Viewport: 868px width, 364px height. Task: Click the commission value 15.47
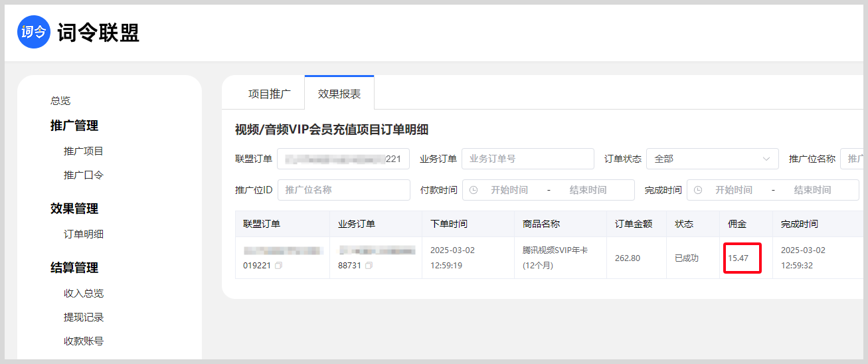coord(738,258)
